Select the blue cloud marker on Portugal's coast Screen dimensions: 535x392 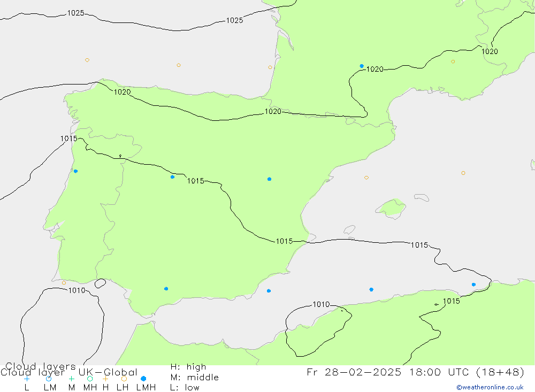point(76,171)
